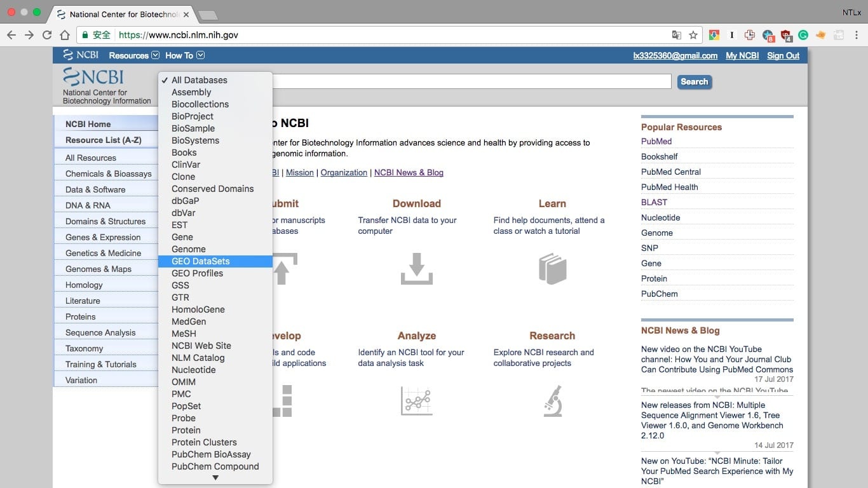Open the browser home page icon

pyautogui.click(x=65, y=35)
